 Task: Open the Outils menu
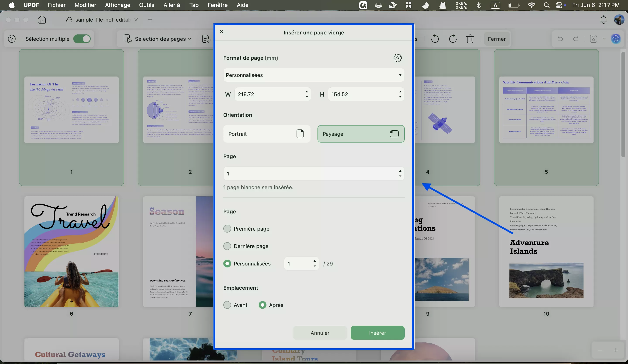point(147,5)
